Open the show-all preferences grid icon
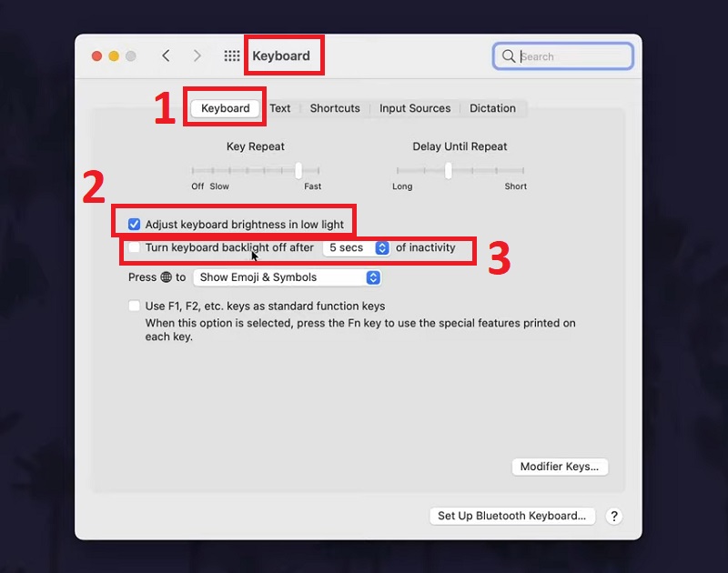Screen dimensions: 728x573 coord(232,55)
